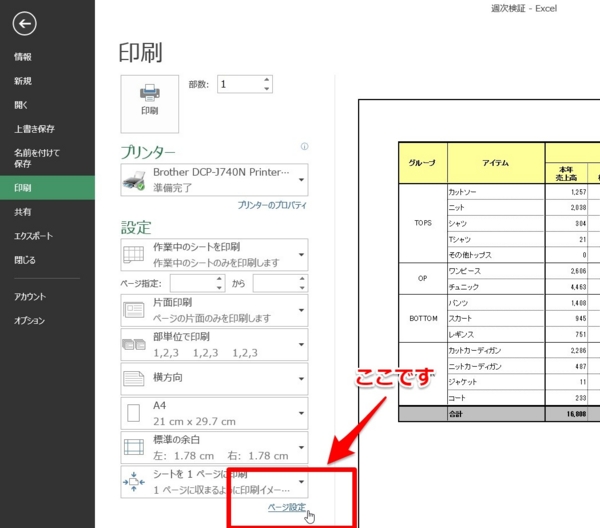Select 開く in the sidebar

(47, 105)
